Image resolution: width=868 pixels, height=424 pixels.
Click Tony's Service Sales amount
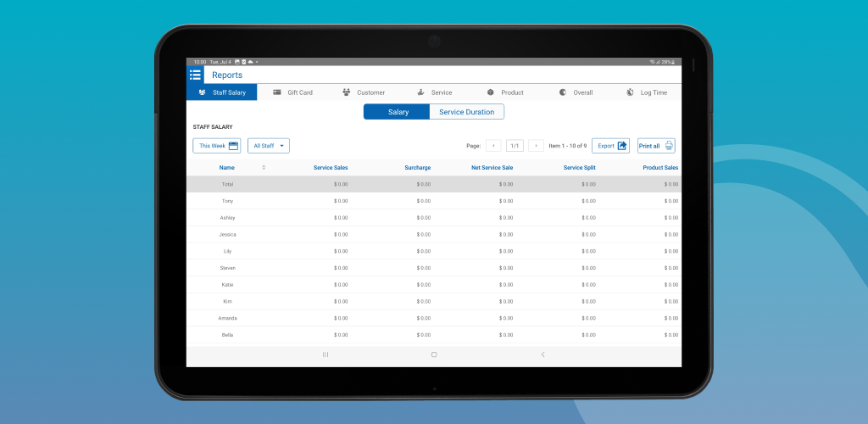(341, 201)
